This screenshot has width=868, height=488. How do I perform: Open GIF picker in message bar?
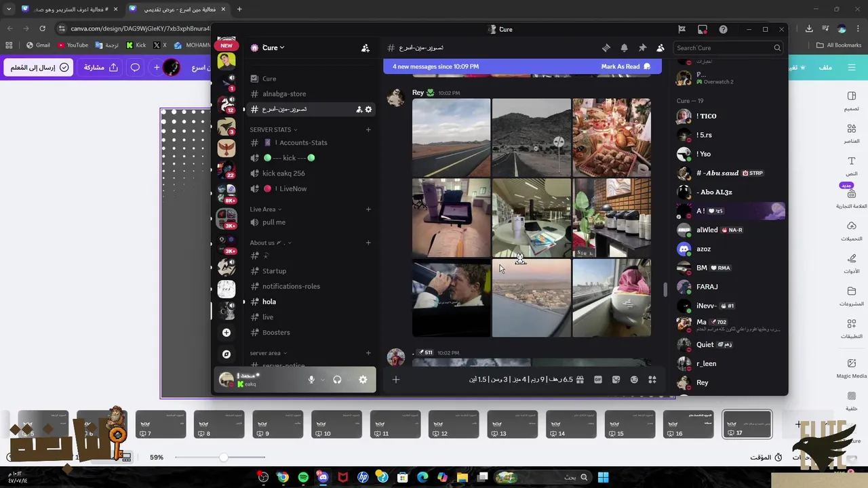click(598, 380)
